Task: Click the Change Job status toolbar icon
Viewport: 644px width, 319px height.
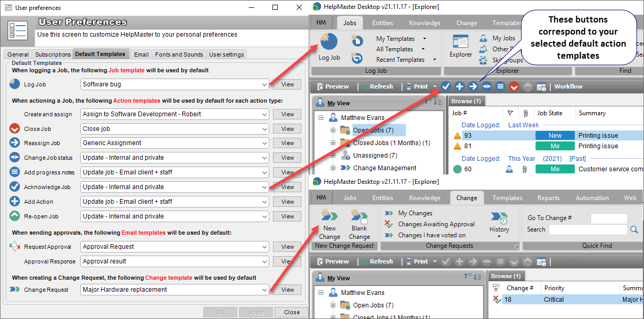Action: pyautogui.click(x=487, y=86)
